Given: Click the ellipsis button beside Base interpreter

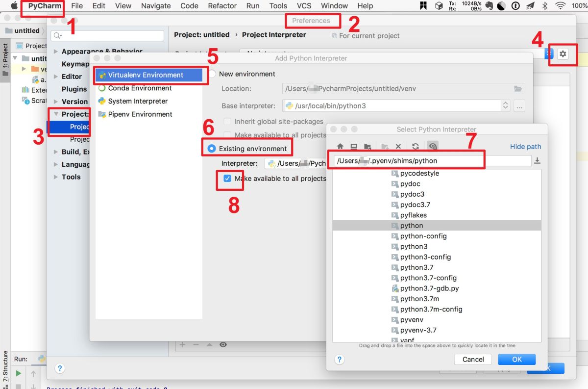Looking at the screenshot, I should (519, 105).
